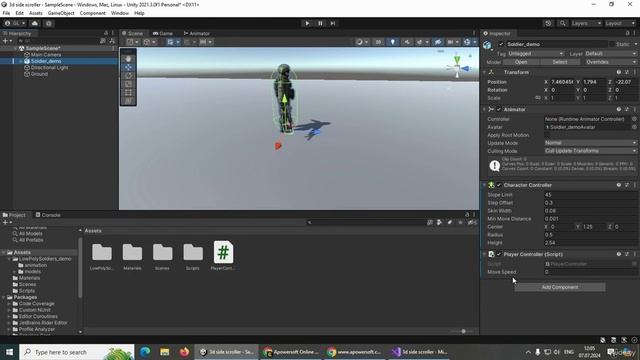Open Animator component preset settings icon
640x360 pixels.
[x=627, y=109]
